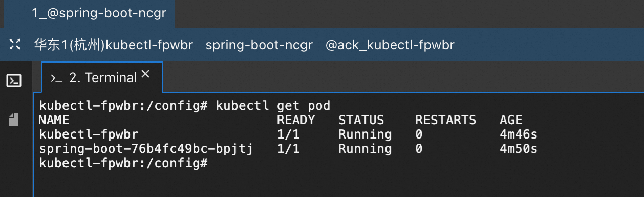The height and width of the screenshot is (197, 644).
Task: Click the @ack_kubectl-fpwbr header label
Action: pyautogui.click(x=390, y=45)
